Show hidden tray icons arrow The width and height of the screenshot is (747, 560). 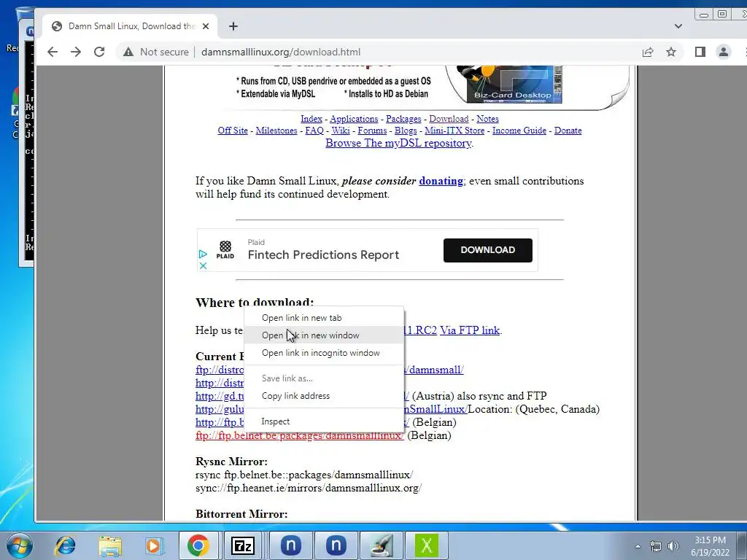pyautogui.click(x=638, y=546)
